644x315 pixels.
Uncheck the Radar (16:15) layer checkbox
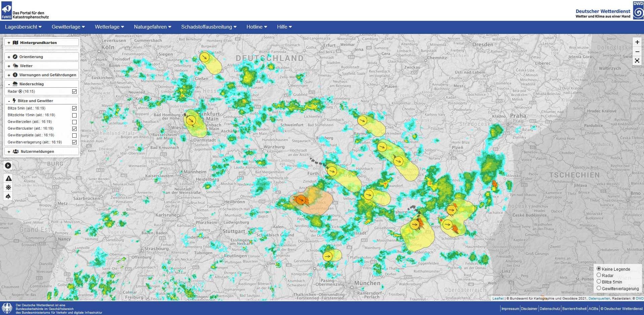point(74,91)
